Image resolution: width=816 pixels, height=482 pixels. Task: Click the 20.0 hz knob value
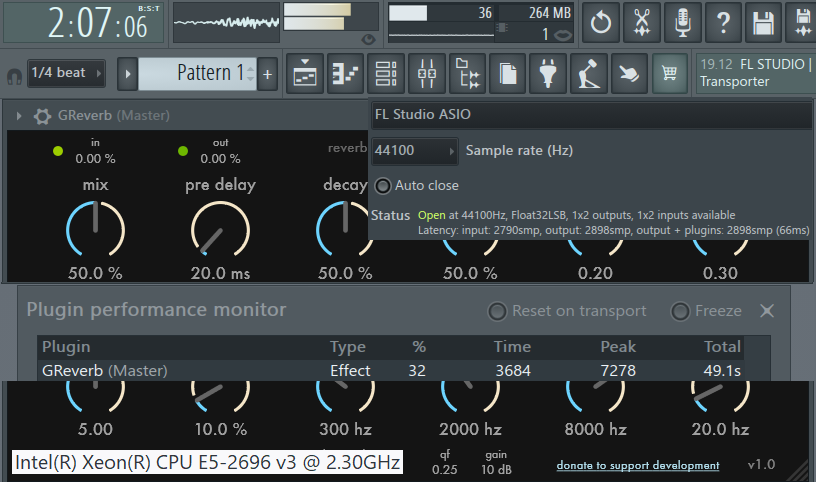pyautogui.click(x=720, y=429)
